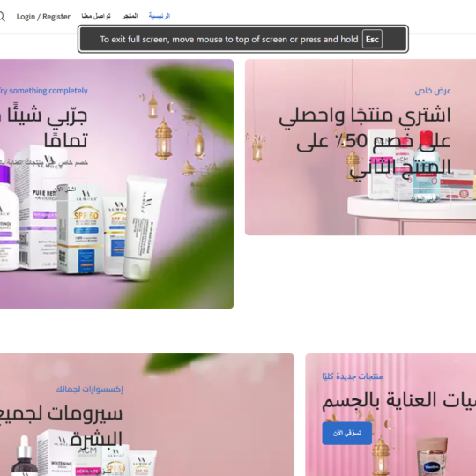Viewport: 476px width, 476px height.
Task: Click the Esc key badge in notification
Action: tap(372, 39)
